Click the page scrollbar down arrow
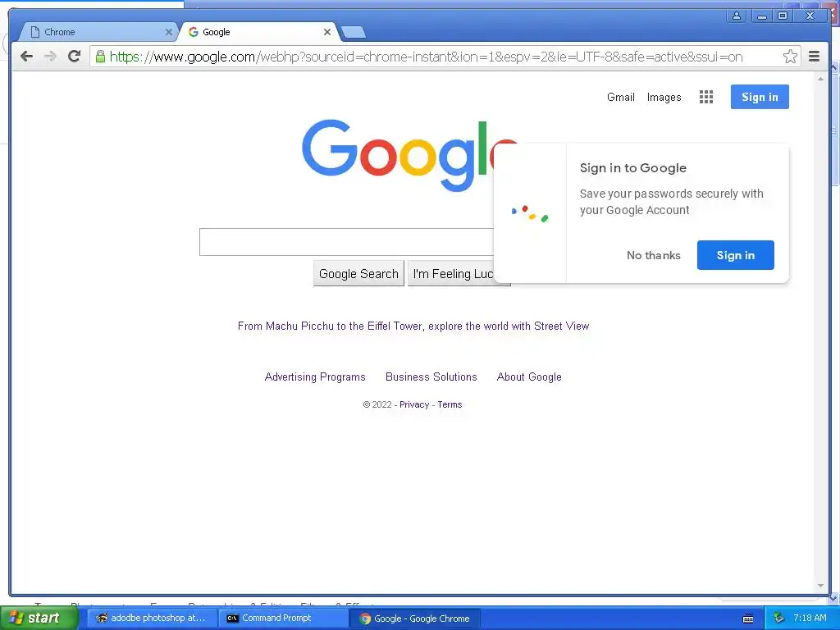This screenshot has height=630, width=840. 820,586
